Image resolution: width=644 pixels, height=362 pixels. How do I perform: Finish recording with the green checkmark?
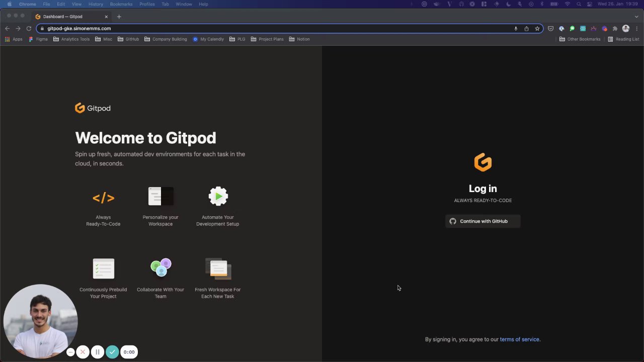(112, 352)
